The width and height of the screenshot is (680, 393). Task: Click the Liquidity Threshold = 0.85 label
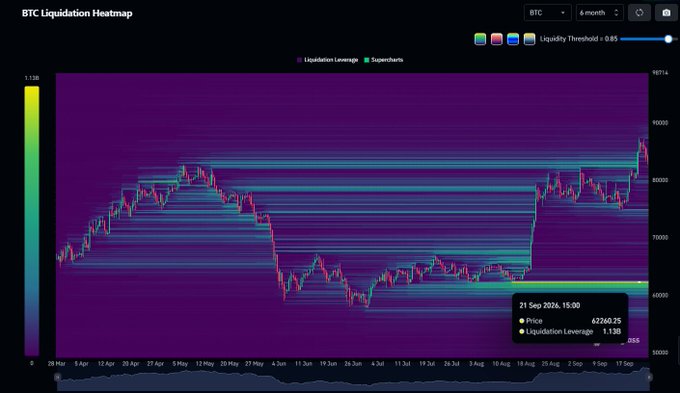[x=579, y=39]
